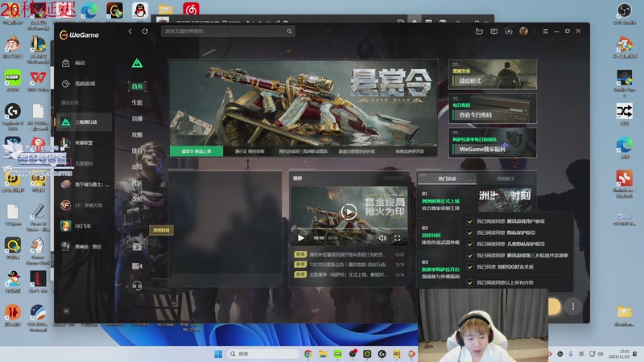
Task: Open the news item dated 11/20
Action: [x=349, y=254]
